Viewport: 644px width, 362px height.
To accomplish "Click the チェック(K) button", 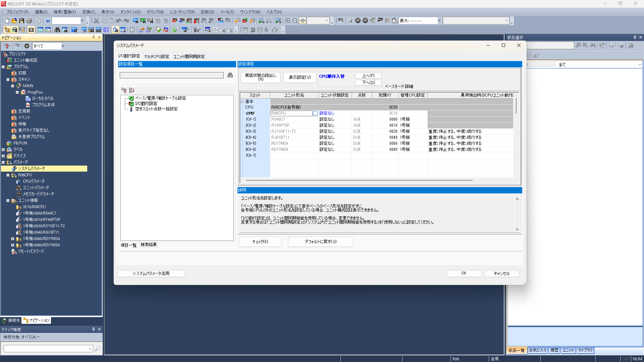I will (x=260, y=242).
